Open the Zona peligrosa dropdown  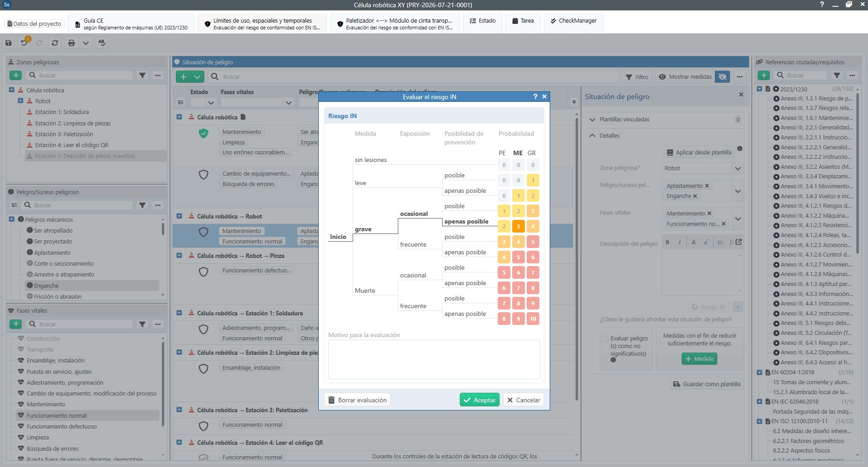click(738, 168)
